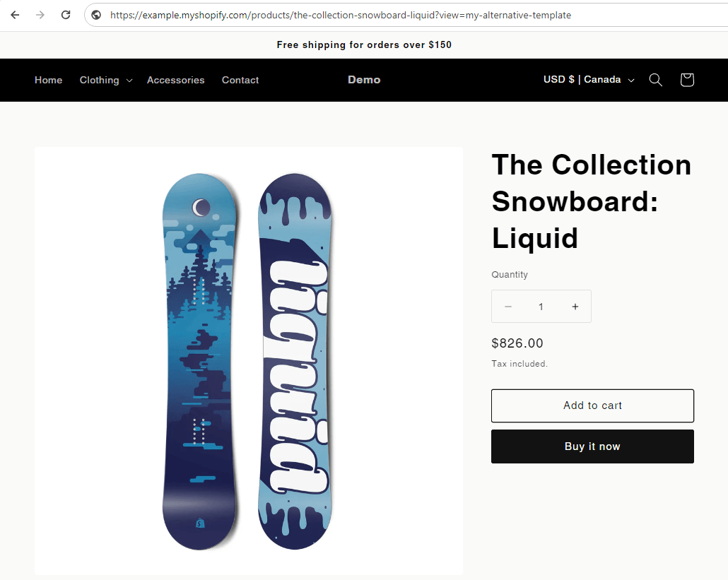Click the browser back arrow

(15, 15)
